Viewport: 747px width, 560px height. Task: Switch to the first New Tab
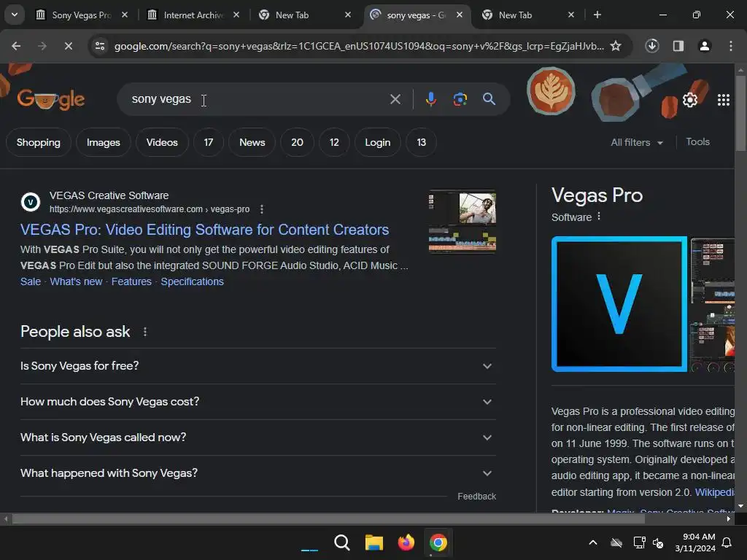tap(305, 15)
